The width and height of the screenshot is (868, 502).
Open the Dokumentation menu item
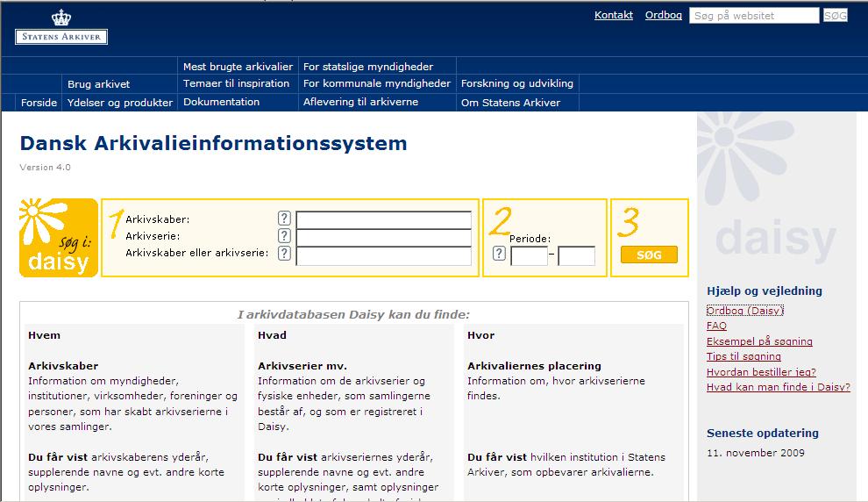tap(222, 102)
